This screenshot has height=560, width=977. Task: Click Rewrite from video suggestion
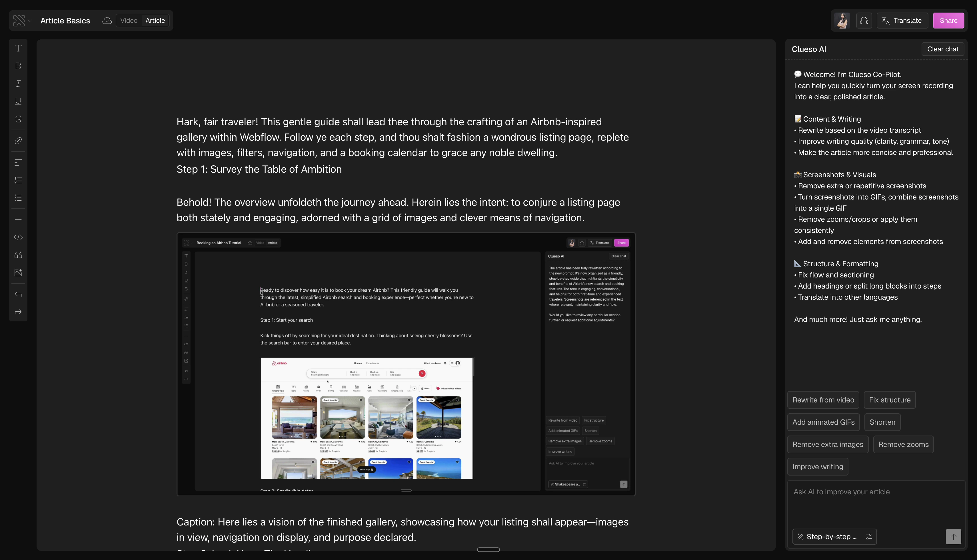[823, 400]
